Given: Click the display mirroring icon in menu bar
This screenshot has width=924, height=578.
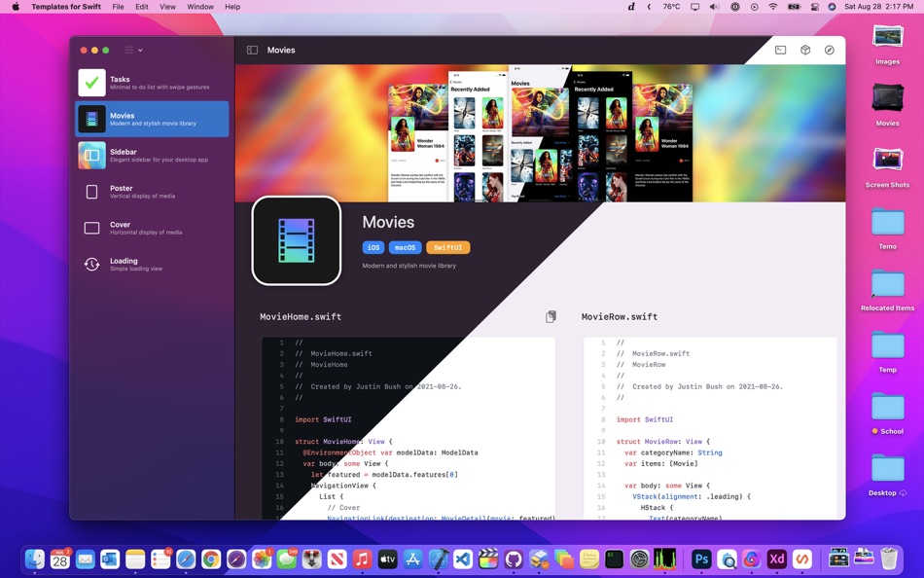Looking at the screenshot, I should [695, 7].
